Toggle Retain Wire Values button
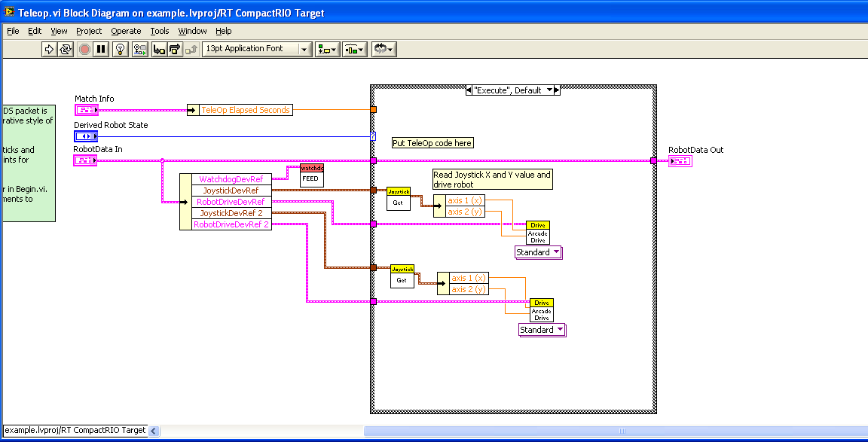 pos(140,49)
